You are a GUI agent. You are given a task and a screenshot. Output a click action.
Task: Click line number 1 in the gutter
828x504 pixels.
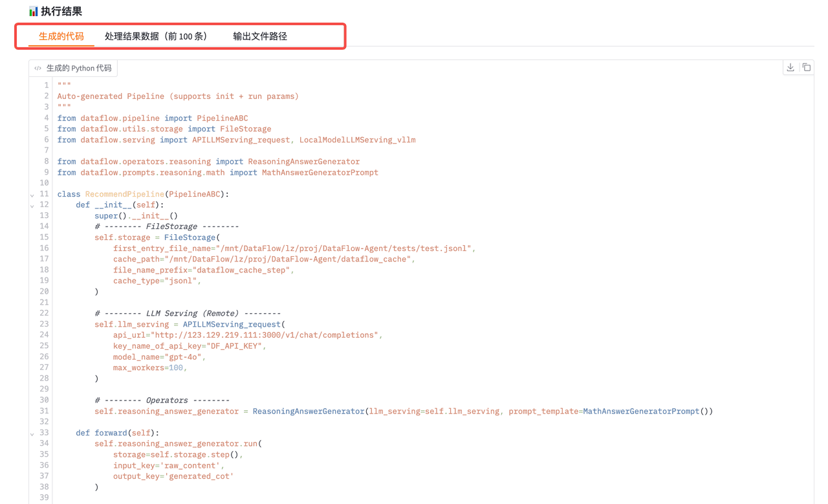[45, 85]
